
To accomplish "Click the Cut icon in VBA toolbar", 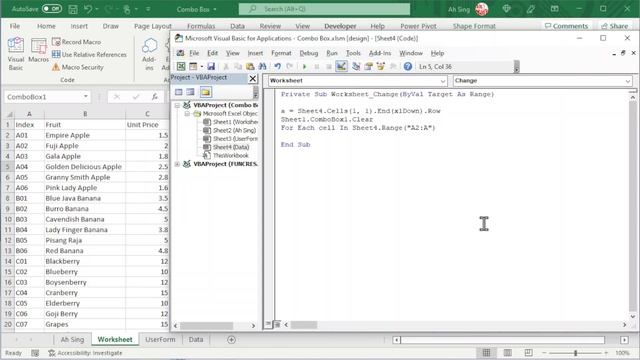I will point(226,66).
